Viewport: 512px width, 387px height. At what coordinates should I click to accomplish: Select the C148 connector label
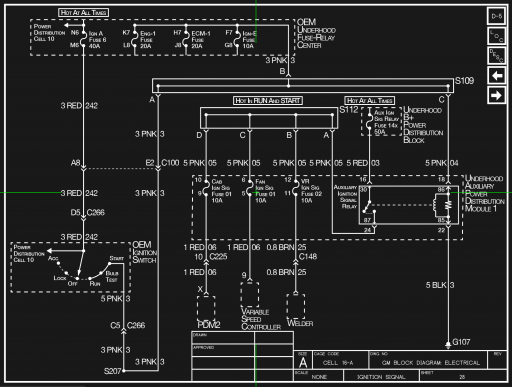point(308,257)
